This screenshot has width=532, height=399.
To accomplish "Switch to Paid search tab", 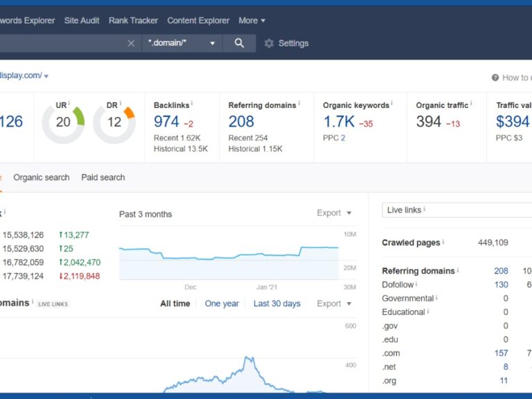I will (x=103, y=177).
